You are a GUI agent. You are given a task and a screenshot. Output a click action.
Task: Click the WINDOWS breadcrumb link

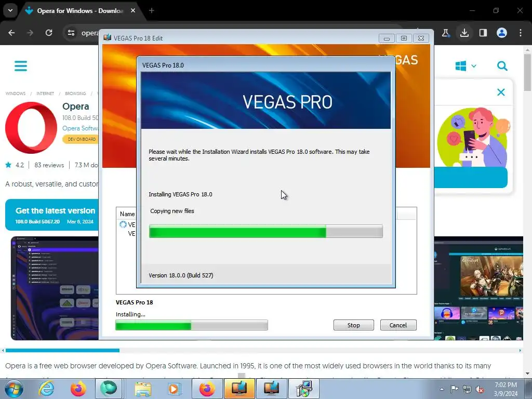[16, 94]
